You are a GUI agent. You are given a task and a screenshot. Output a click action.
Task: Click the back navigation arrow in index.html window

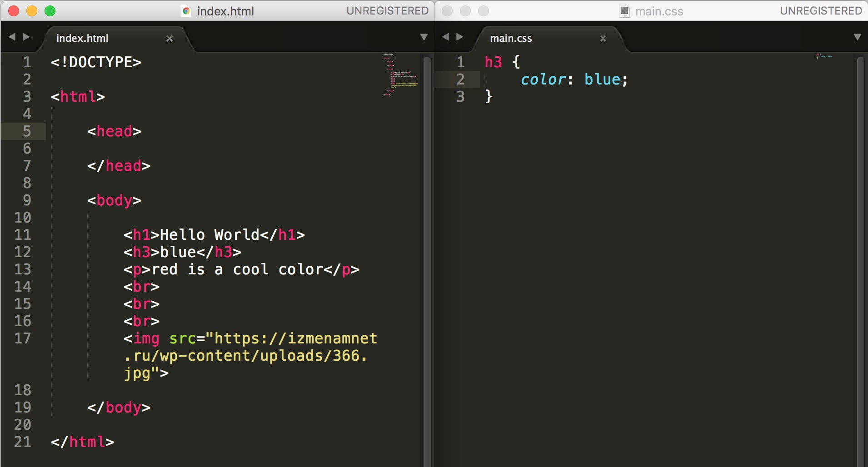13,37
